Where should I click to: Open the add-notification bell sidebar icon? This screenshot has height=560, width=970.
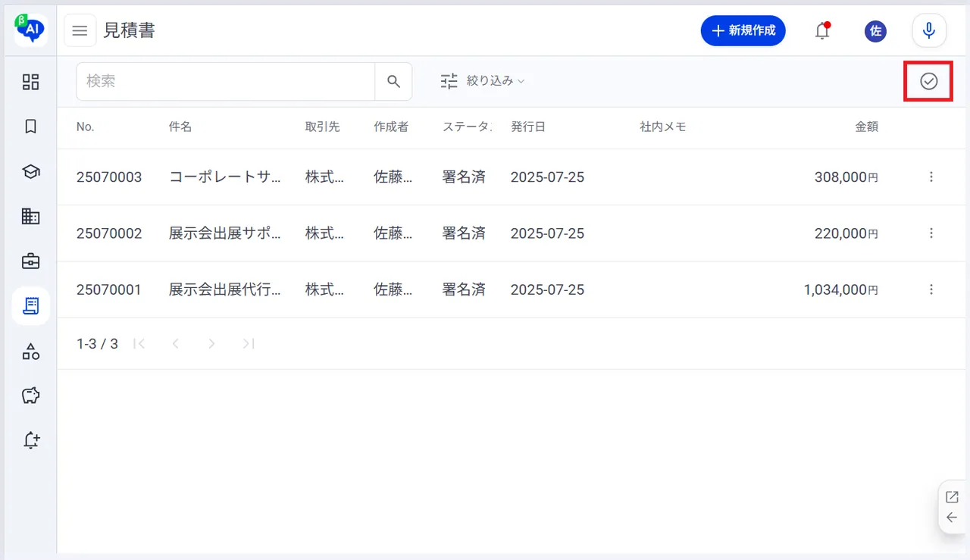tap(30, 440)
